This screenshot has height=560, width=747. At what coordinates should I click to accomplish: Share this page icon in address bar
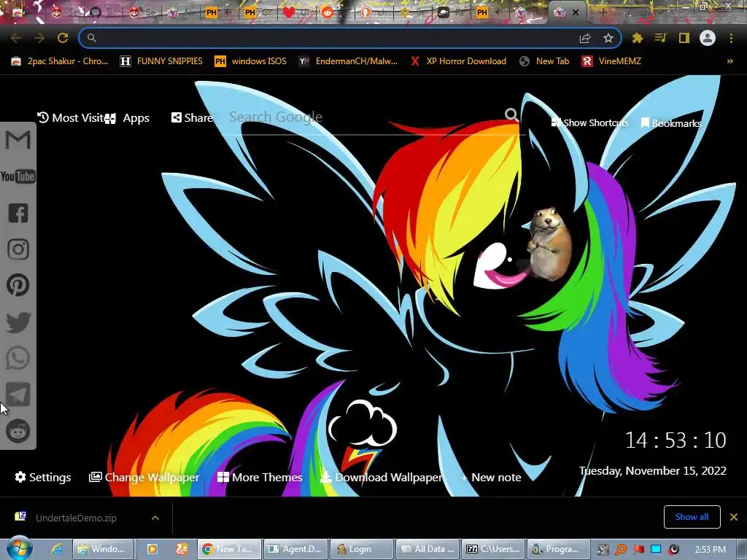pyautogui.click(x=585, y=38)
